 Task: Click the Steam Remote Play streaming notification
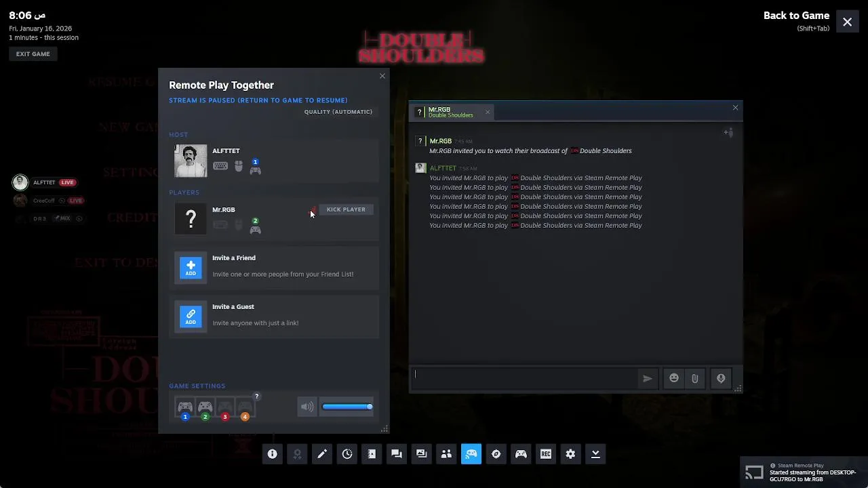(804, 472)
